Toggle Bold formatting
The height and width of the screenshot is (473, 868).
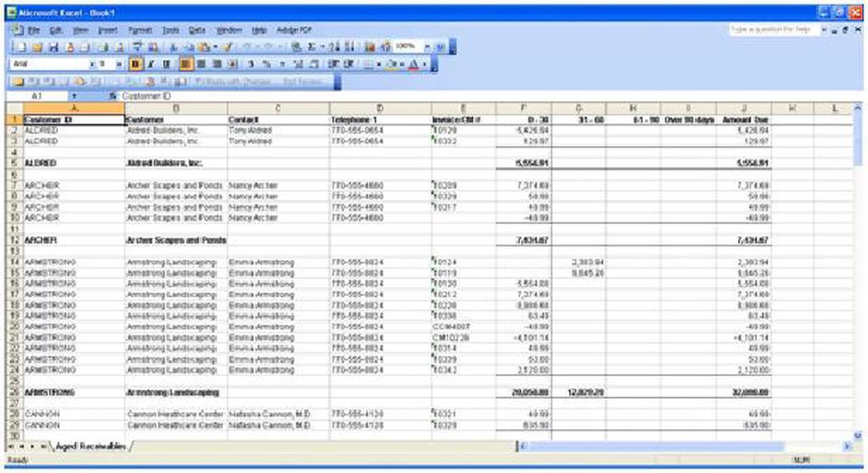tap(136, 64)
